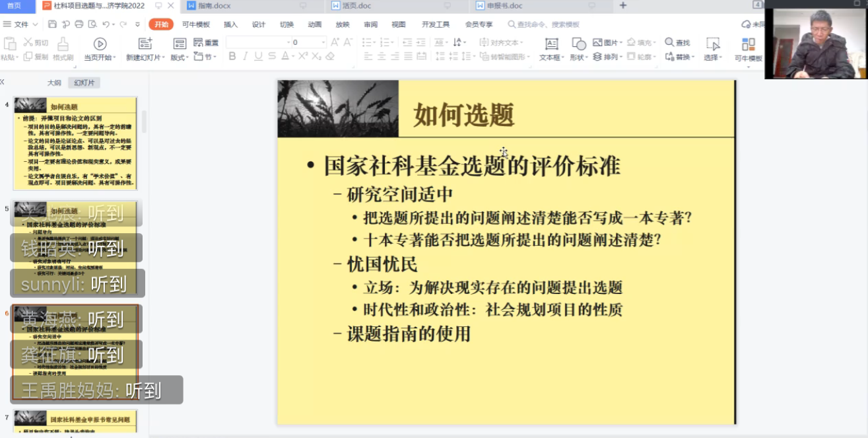Expand the Layout (版式) dropdown
868x438 pixels.
(179, 57)
